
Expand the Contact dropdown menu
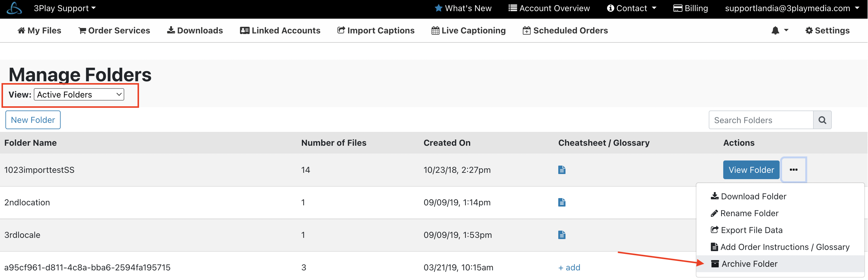click(632, 8)
